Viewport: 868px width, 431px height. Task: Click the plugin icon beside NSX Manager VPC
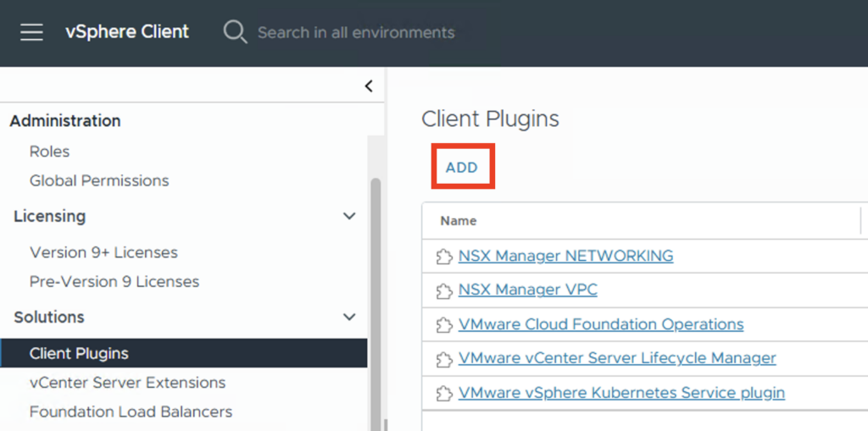[443, 290]
